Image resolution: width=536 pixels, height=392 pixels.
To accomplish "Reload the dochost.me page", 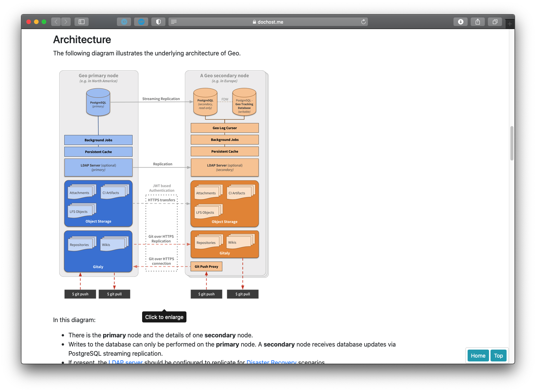I will coord(363,22).
